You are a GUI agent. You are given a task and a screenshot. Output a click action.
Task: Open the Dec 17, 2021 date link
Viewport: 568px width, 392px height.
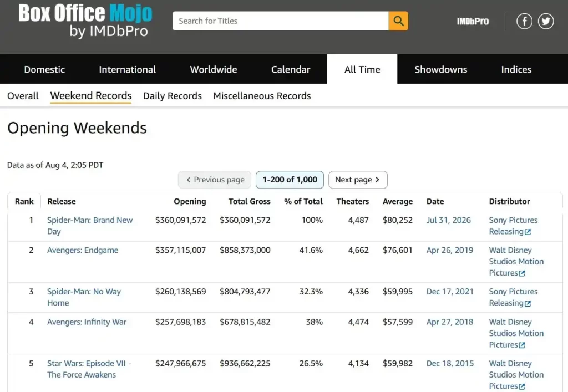(450, 292)
